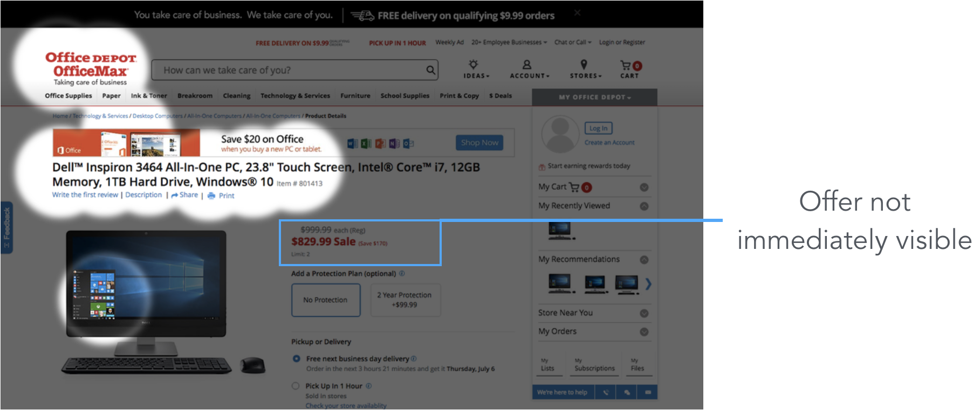Open the Office Supplies menu
Image resolution: width=980 pixels, height=410 pixels.
(68, 96)
